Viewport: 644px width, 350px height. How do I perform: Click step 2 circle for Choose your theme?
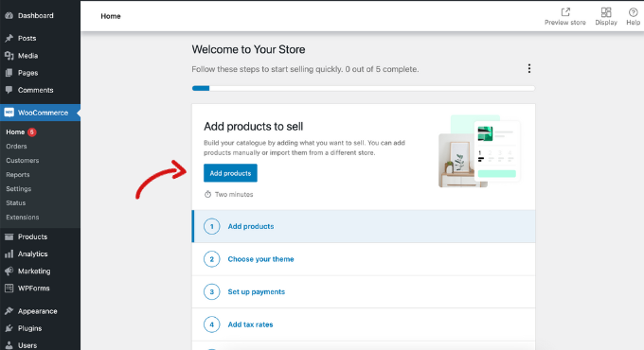click(x=212, y=259)
